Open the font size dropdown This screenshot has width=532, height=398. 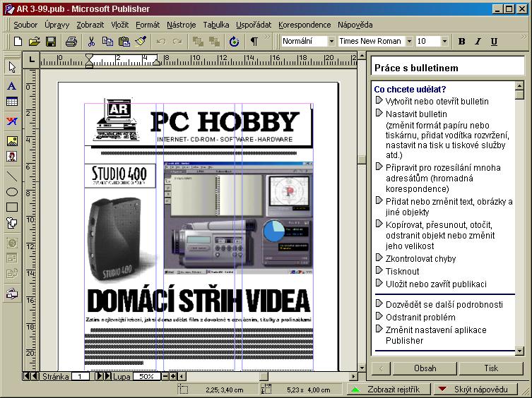click(444, 42)
